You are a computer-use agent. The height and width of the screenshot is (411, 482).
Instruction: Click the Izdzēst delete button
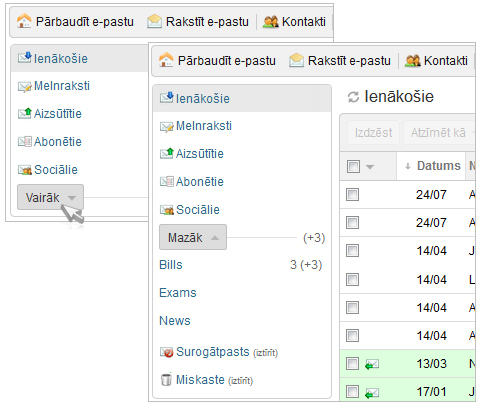[x=373, y=133]
